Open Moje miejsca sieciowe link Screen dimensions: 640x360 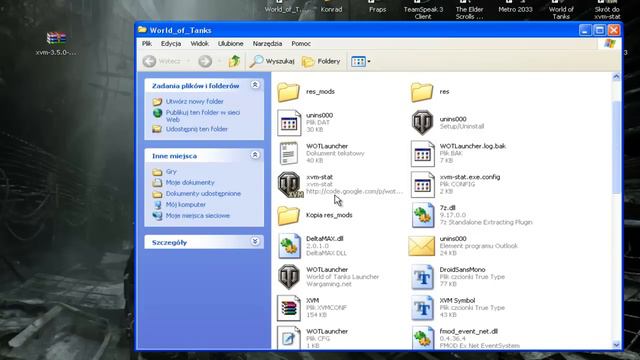pyautogui.click(x=198, y=216)
